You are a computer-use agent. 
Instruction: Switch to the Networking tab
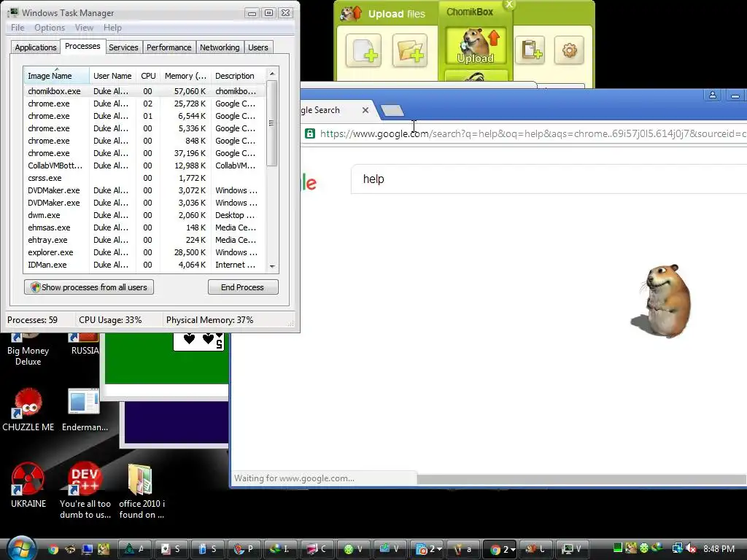pyautogui.click(x=220, y=47)
